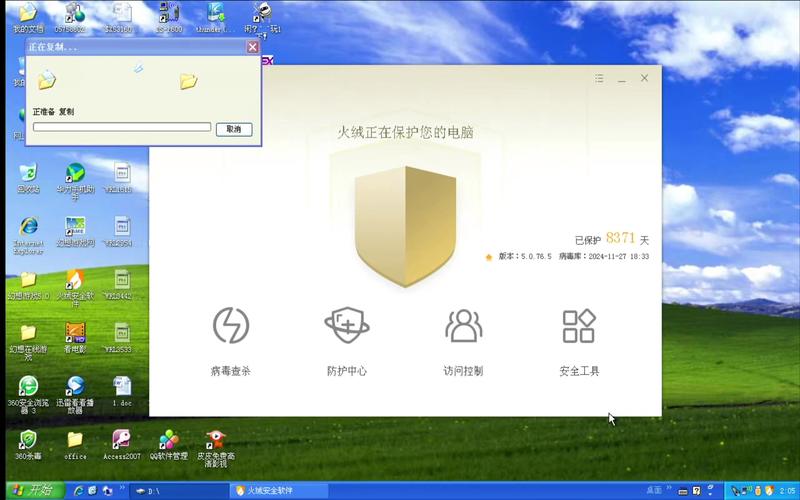The width and height of the screenshot is (800, 500).
Task: Click the 已保护 8371 天 text
Action: pos(612,239)
